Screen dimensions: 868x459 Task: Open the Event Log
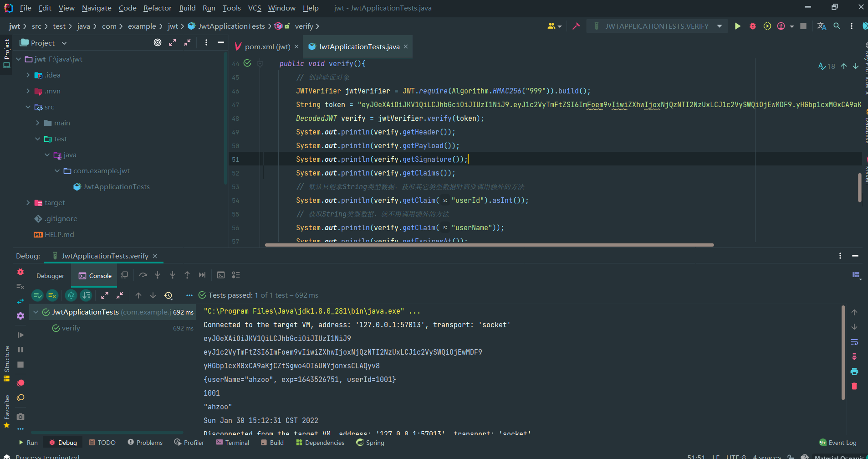(x=838, y=443)
